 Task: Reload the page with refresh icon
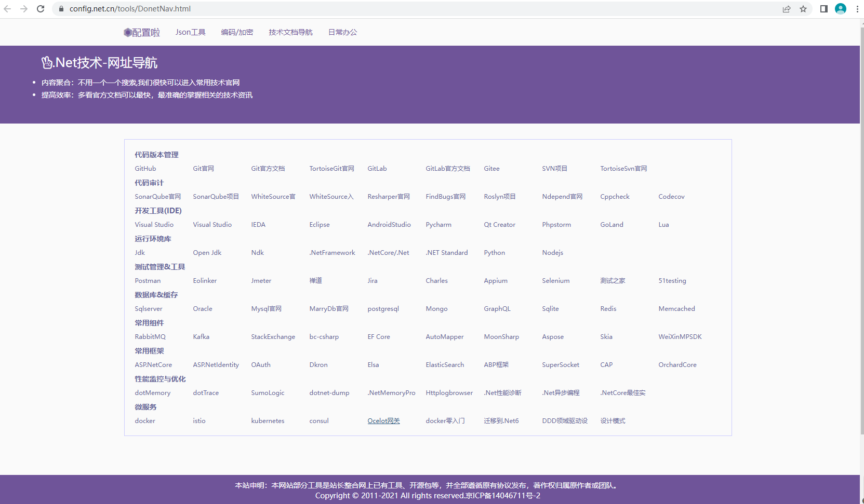41,9
